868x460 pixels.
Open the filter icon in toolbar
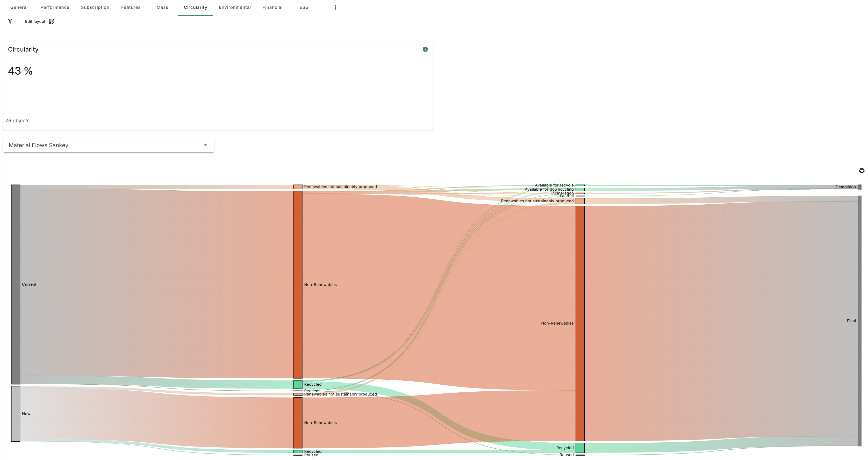[x=10, y=21]
